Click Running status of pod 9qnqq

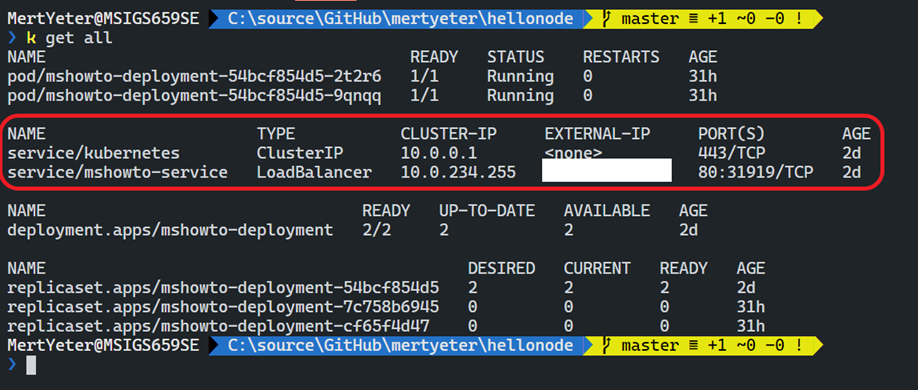[x=520, y=96]
